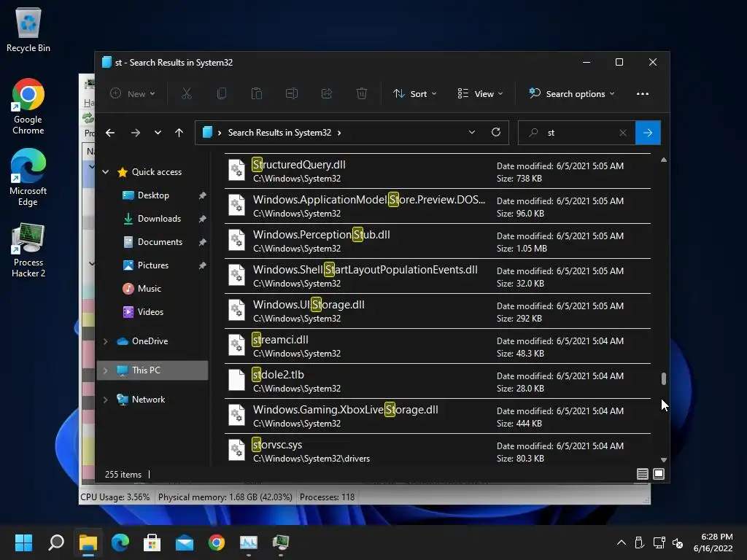
Task: Click the Cut scissors icon in toolbar
Action: pos(186,94)
